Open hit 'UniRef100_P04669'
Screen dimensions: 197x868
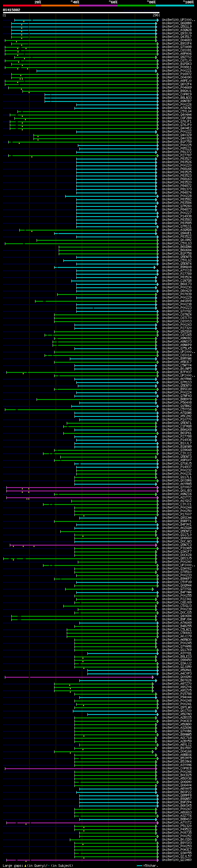click(x=177, y=88)
